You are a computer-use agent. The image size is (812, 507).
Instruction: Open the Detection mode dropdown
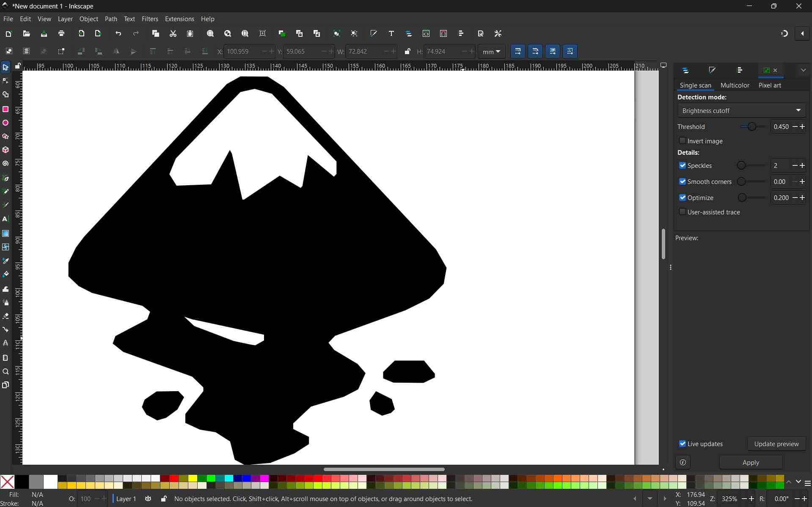click(x=741, y=110)
